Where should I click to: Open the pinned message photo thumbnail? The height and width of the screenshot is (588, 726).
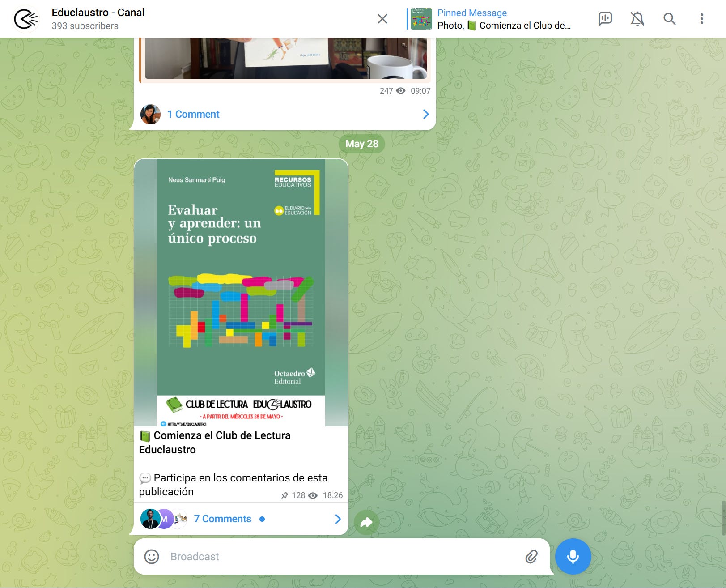(421, 19)
